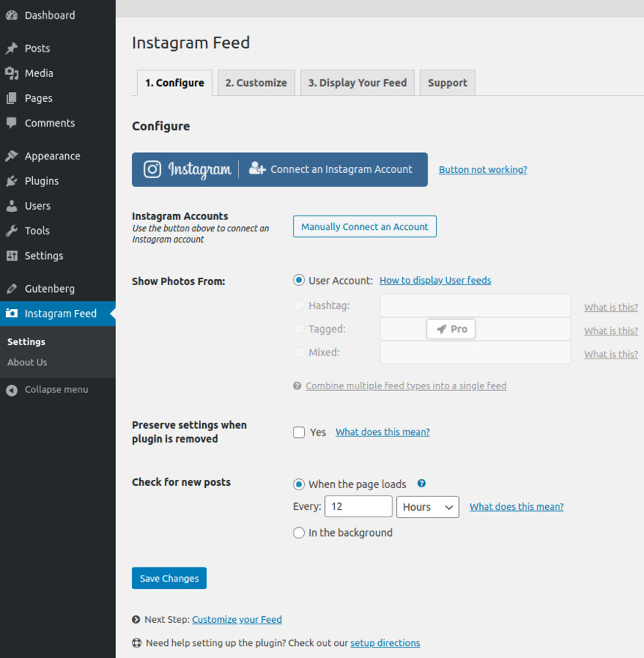The width and height of the screenshot is (644, 658).
Task: Open the Support tab
Action: point(448,83)
